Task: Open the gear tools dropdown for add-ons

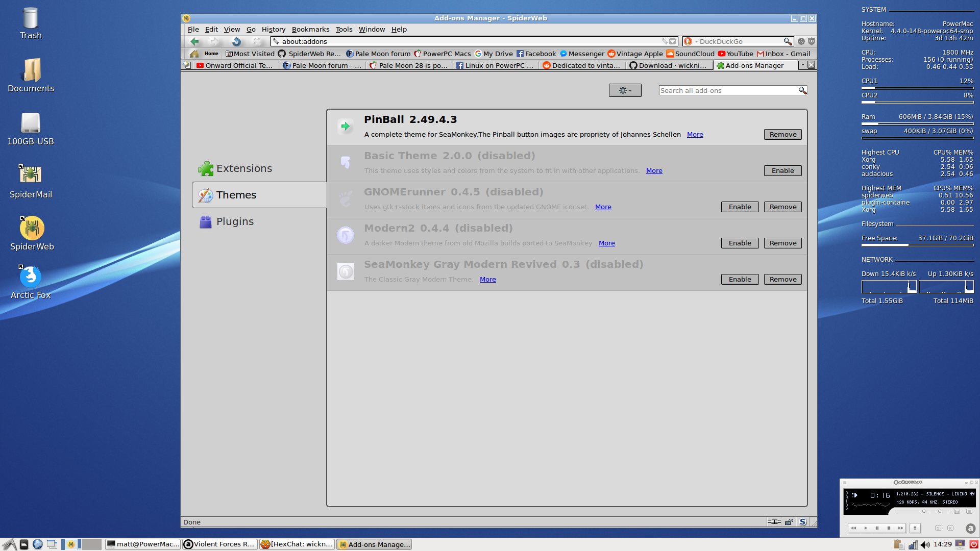Action: click(625, 90)
